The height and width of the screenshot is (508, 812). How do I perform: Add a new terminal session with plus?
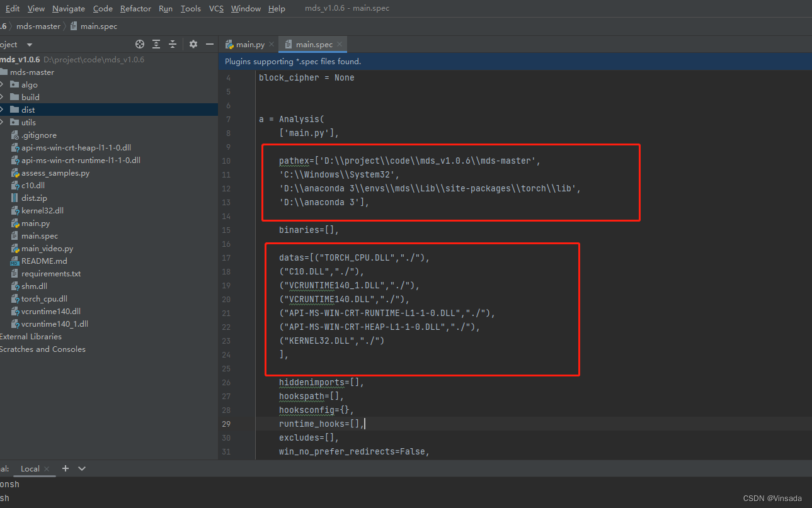pyautogui.click(x=65, y=468)
